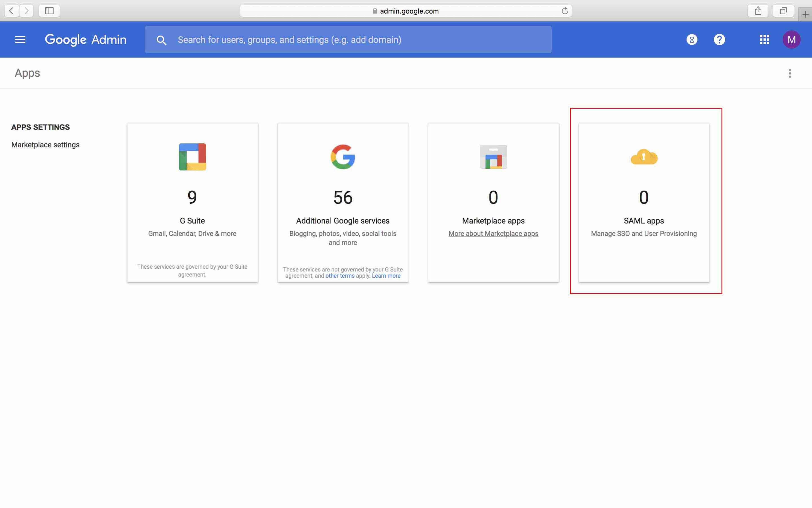This screenshot has height=508, width=812.
Task: Toggle the browser sidebar
Action: 49,11
